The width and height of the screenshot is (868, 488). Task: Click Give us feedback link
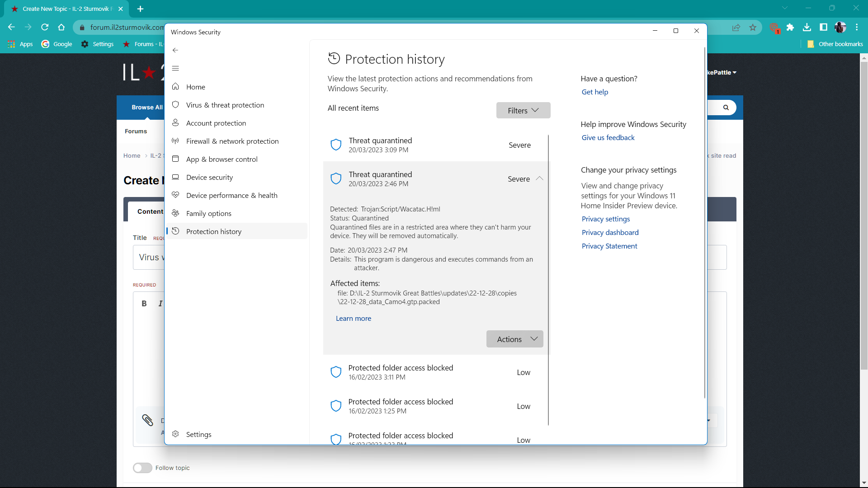click(x=608, y=137)
